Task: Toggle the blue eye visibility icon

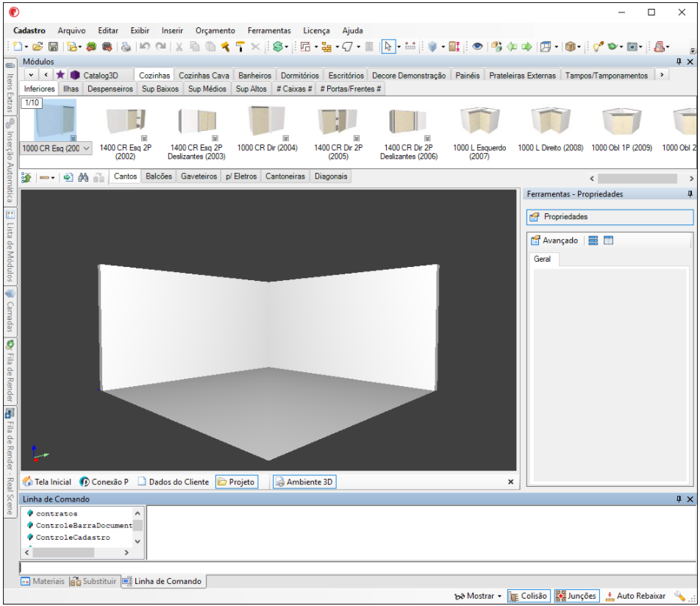Action: (478, 46)
